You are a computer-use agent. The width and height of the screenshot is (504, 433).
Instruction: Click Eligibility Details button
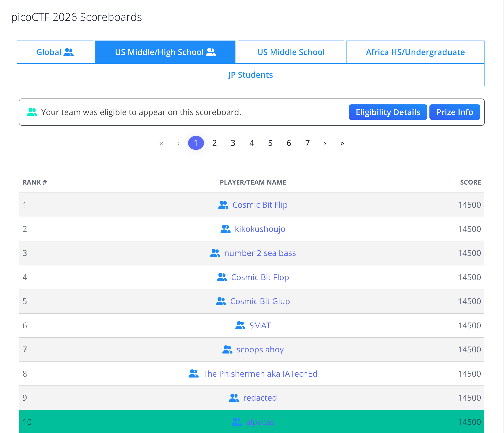[x=388, y=112]
